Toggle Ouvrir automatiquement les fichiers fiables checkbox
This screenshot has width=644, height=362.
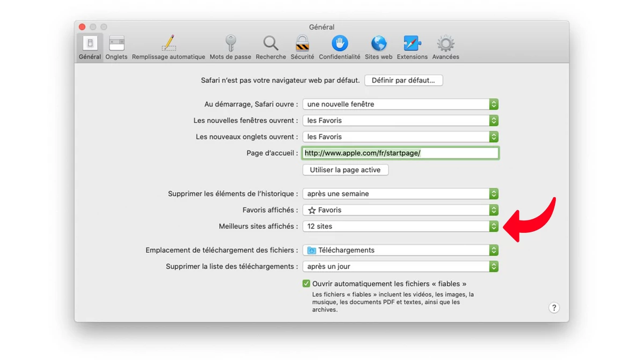(x=306, y=284)
